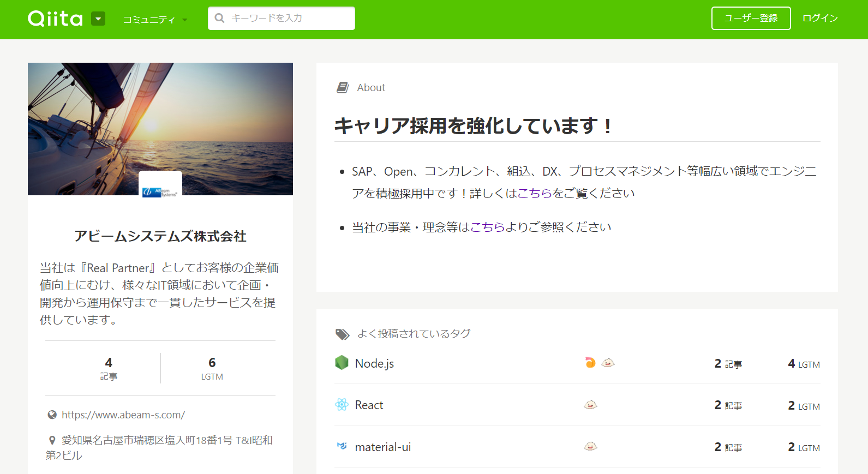Select the material-ui tag name
The width and height of the screenshot is (868, 474).
[382, 447]
